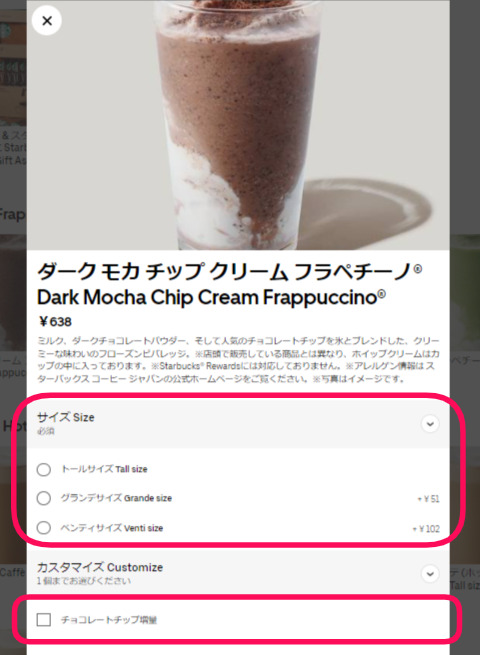Collapse the Size section chevron

[430, 424]
